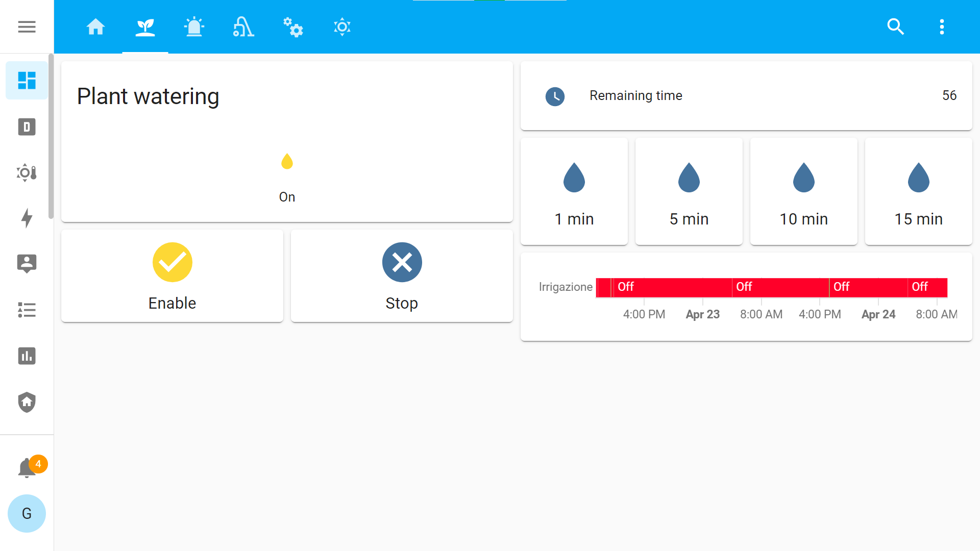This screenshot has height=551, width=980.
Task: Select the plant sprout view icon
Action: click(x=145, y=27)
